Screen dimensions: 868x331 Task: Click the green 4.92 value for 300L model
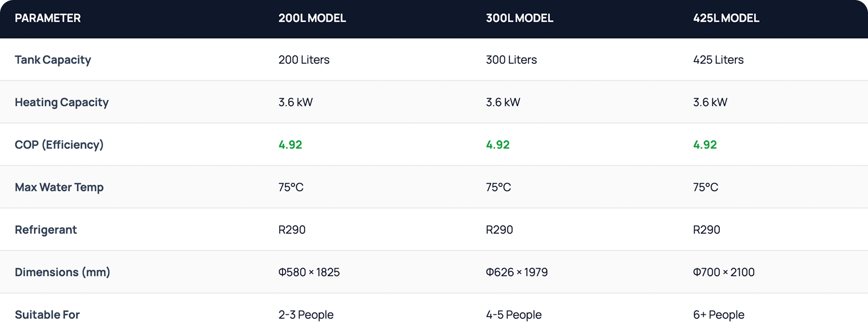[x=497, y=145]
